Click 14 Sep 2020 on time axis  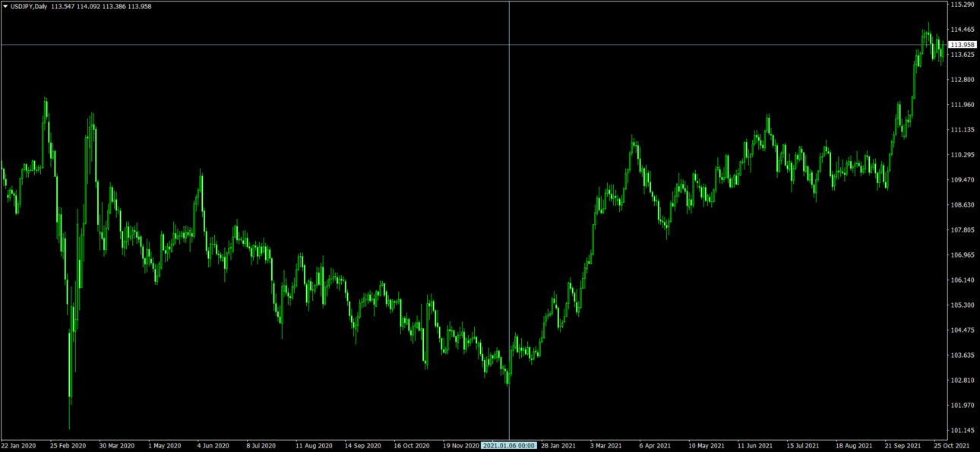point(363,446)
